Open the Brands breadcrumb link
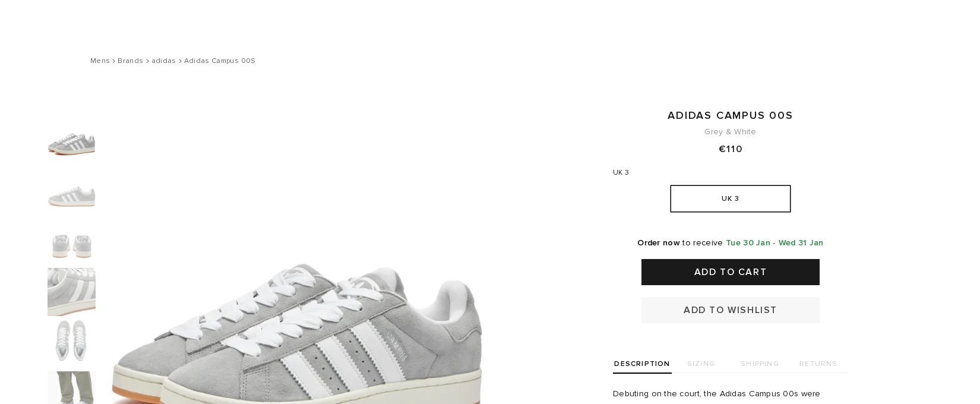 pos(130,61)
